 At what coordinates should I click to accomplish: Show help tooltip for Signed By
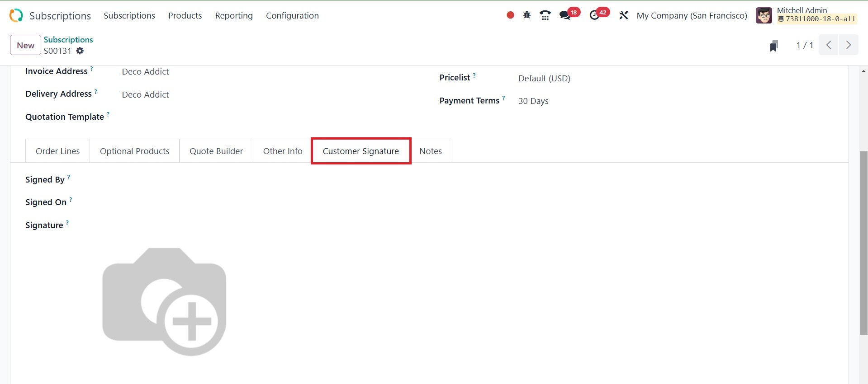[69, 177]
